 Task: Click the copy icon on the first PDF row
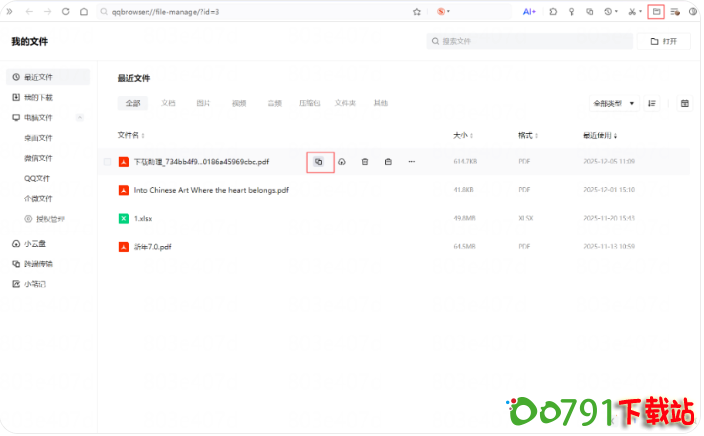click(319, 161)
